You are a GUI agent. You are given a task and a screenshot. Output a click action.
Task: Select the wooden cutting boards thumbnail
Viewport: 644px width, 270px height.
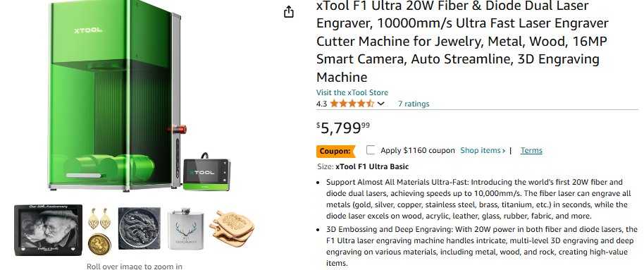(x=232, y=228)
